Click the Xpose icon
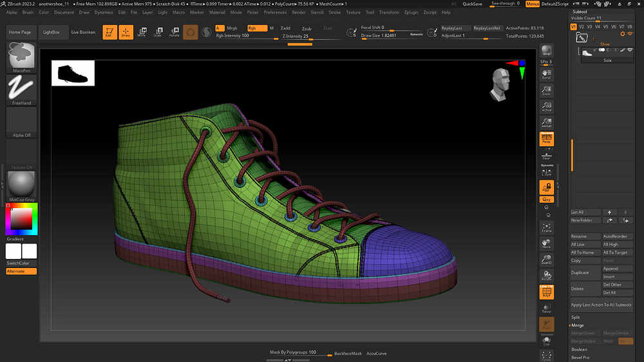This screenshot has height=362, width=644. tap(546, 356)
